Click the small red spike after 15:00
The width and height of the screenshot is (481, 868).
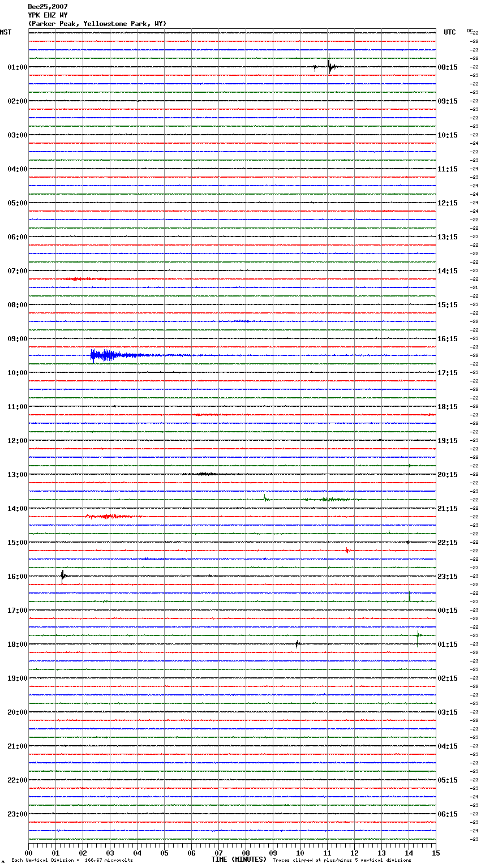pos(347,550)
